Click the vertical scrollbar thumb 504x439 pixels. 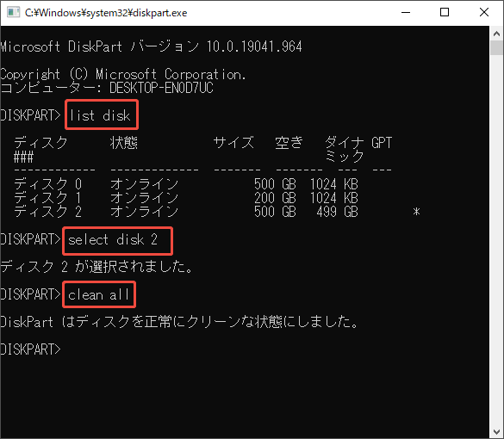pyautogui.click(x=496, y=48)
